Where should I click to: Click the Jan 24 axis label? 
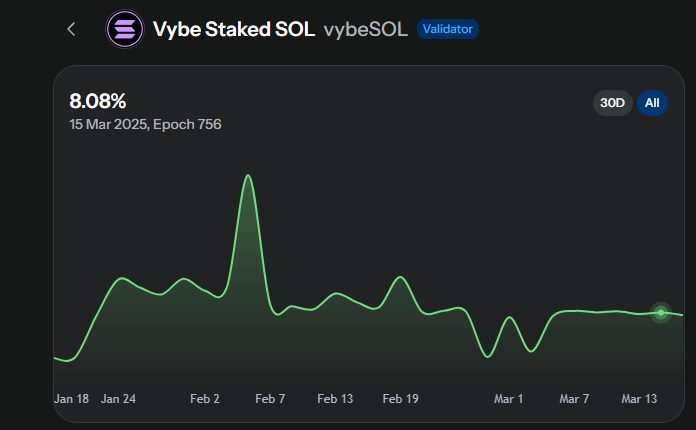[x=118, y=399]
